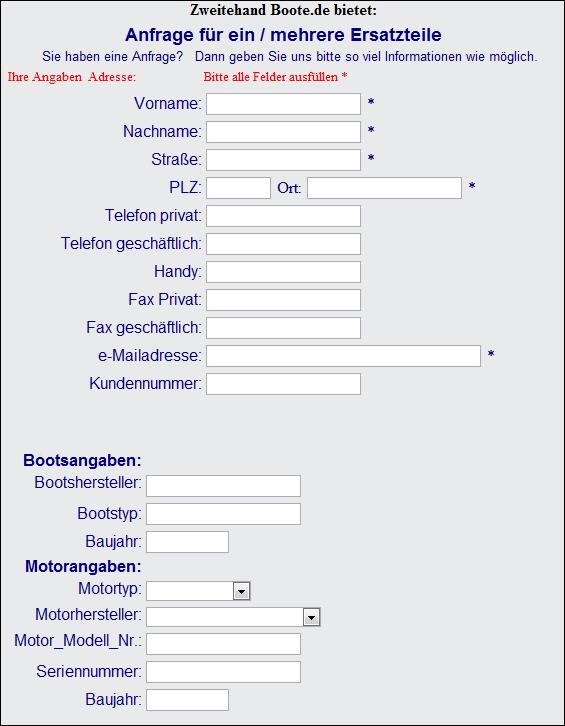Select the Kundennummer field
Viewport: 565px width, 726px height.
tap(283, 384)
